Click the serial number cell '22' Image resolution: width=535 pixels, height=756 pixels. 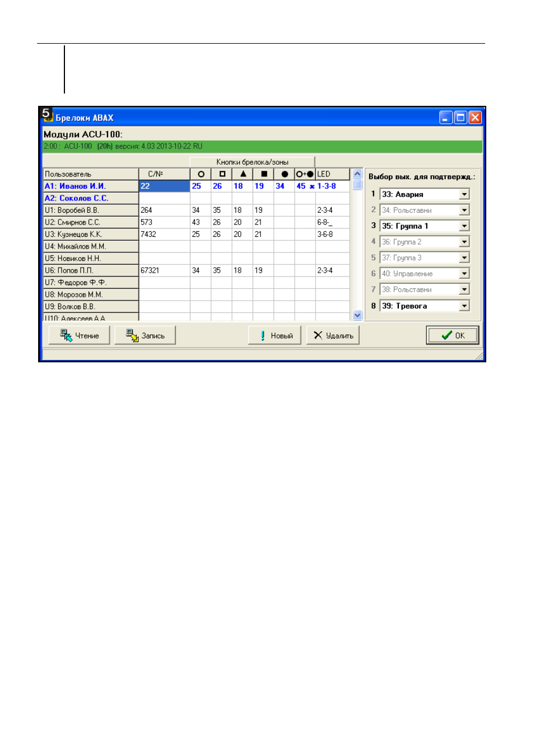coord(164,186)
